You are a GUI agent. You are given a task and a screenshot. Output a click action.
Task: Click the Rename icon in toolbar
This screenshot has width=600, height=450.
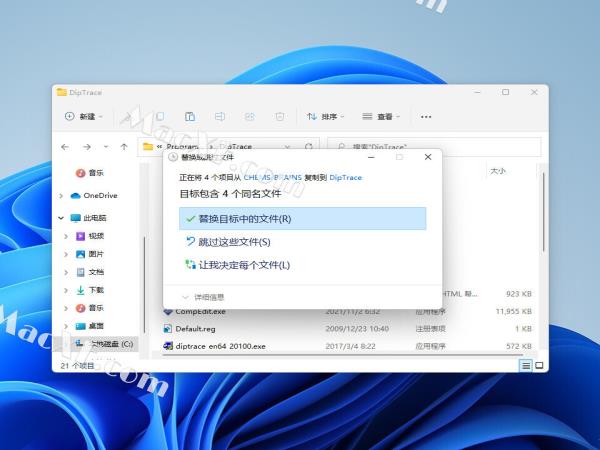(x=220, y=116)
